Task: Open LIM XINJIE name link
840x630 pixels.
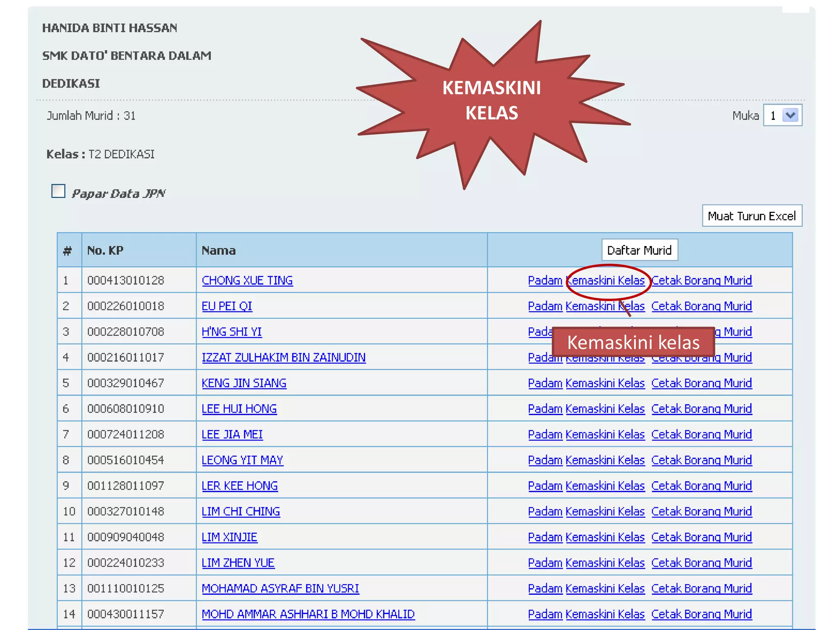Action: (x=229, y=537)
